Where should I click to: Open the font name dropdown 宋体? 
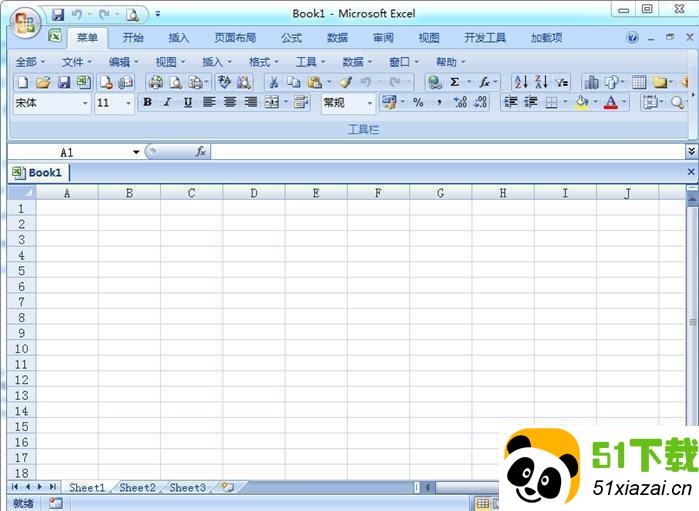85,103
